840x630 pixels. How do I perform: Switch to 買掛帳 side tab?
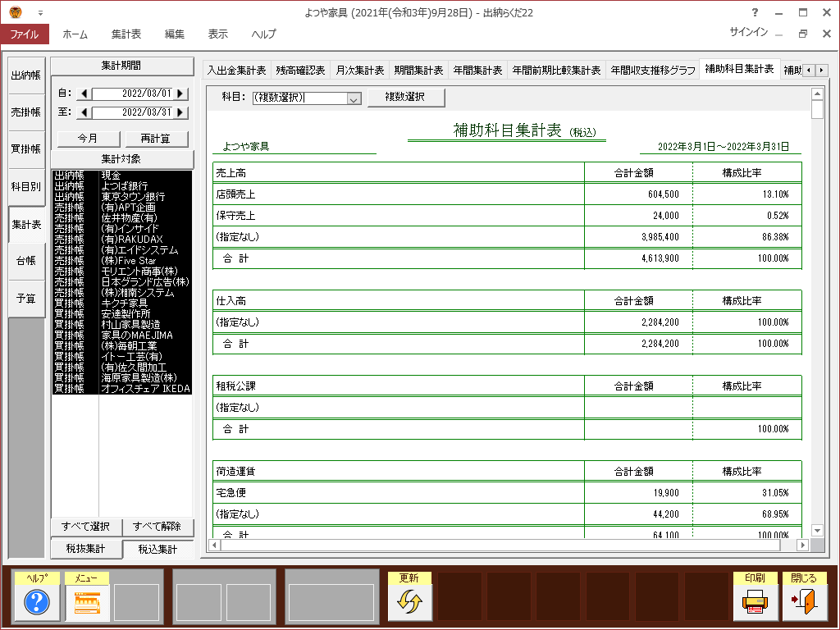[26, 149]
